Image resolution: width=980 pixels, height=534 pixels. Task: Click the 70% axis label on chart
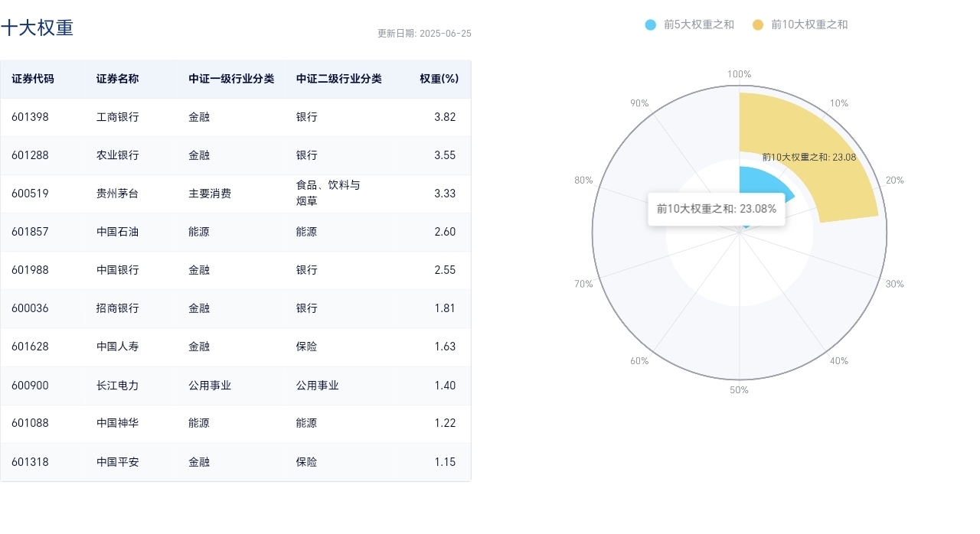(x=583, y=284)
